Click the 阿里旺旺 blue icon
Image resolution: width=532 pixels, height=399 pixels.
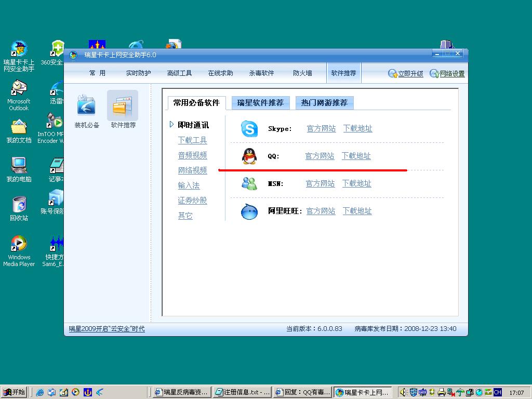click(249, 211)
